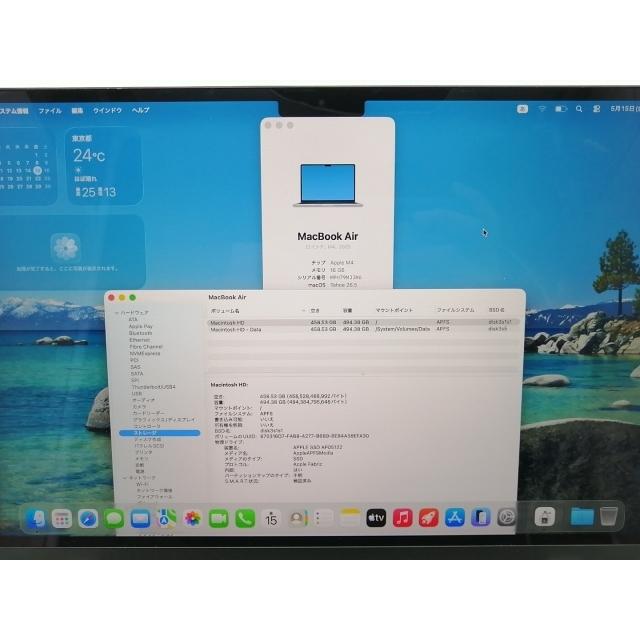Open App Store from the Dock

455,518
